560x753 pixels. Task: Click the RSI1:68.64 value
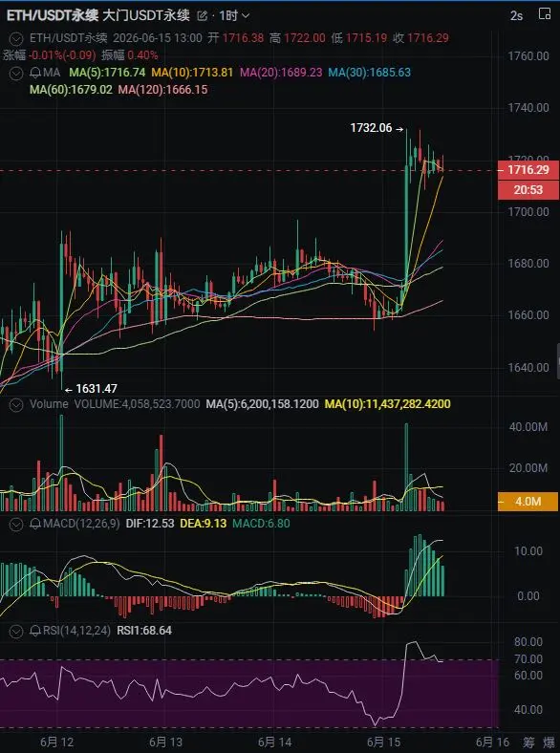click(x=144, y=631)
